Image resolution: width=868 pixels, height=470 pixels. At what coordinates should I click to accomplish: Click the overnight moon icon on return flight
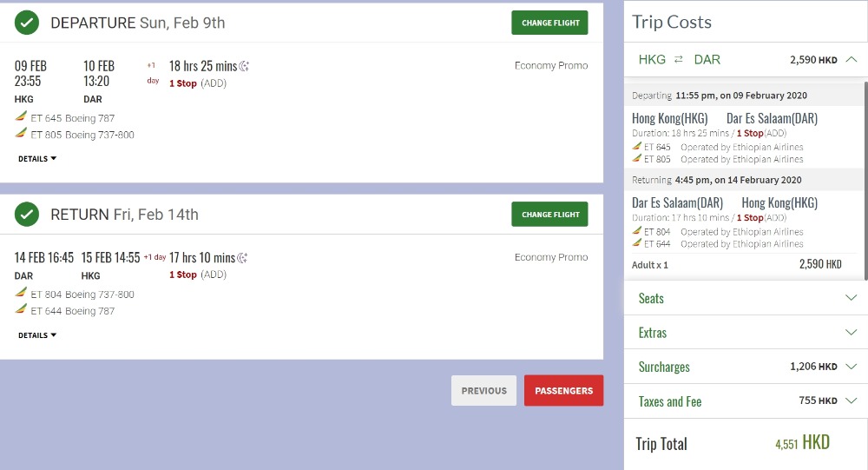pyautogui.click(x=243, y=258)
